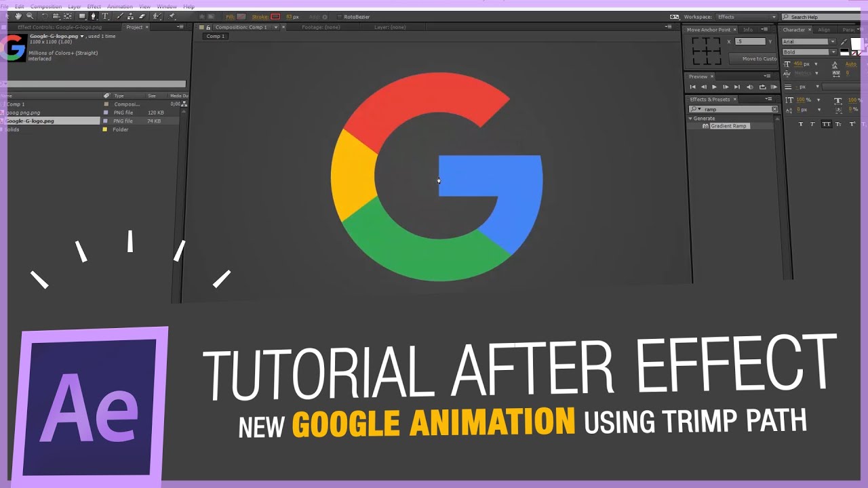Clear the effects search field
This screenshot has width=868, height=488.
774,109
